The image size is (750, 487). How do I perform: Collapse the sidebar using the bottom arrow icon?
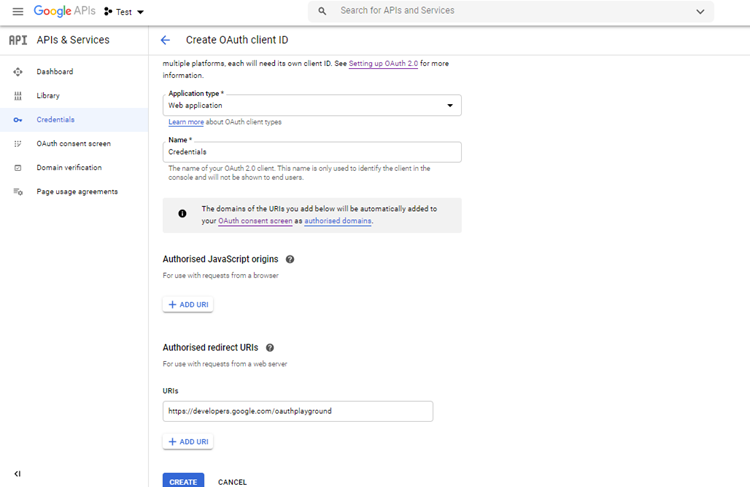click(17, 473)
